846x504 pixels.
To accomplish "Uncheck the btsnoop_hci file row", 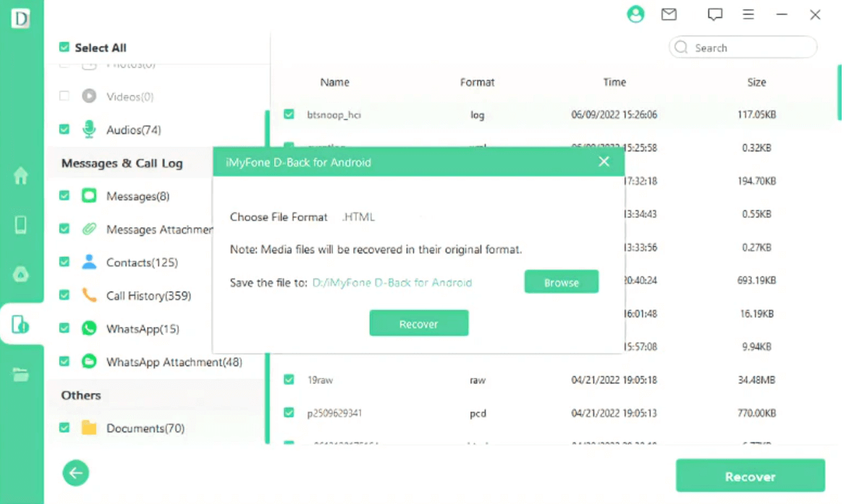I will click(289, 114).
